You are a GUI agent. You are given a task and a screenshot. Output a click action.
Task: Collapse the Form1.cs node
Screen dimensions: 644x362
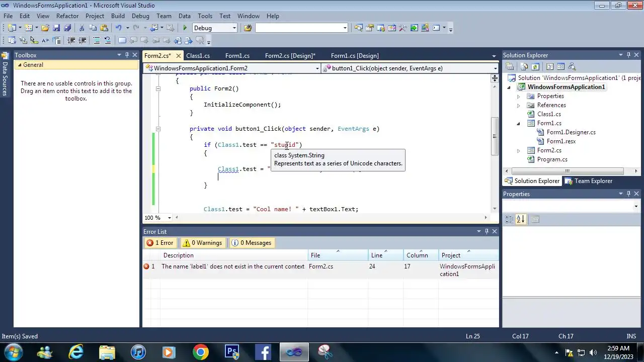[x=518, y=123]
